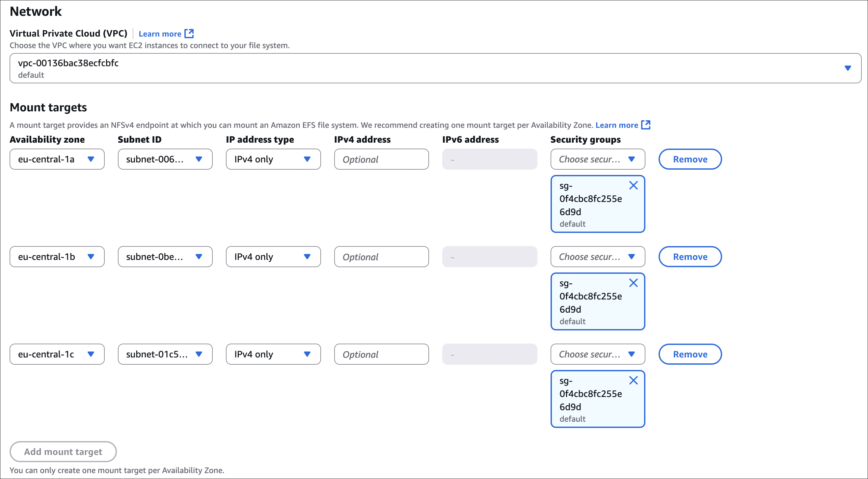Open subnet-0be... Subnet ID dropdown
Viewport: 868px width, 479px height.
pyautogui.click(x=165, y=257)
